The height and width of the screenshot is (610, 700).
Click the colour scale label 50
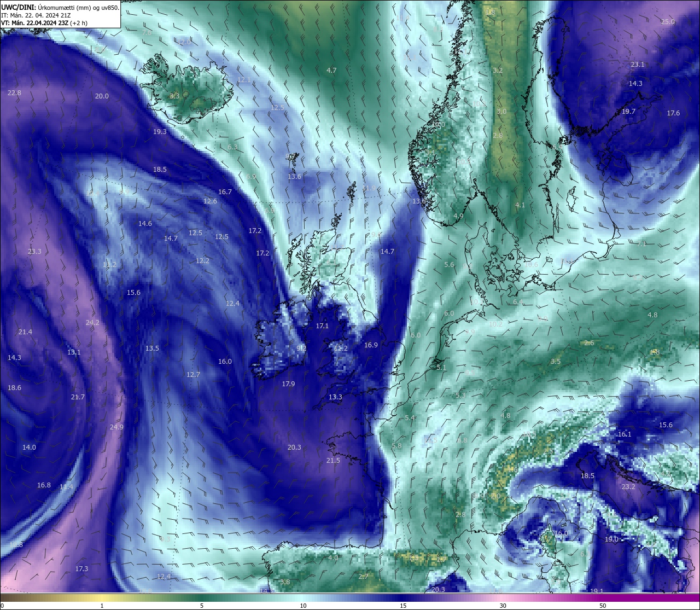pos(603,606)
